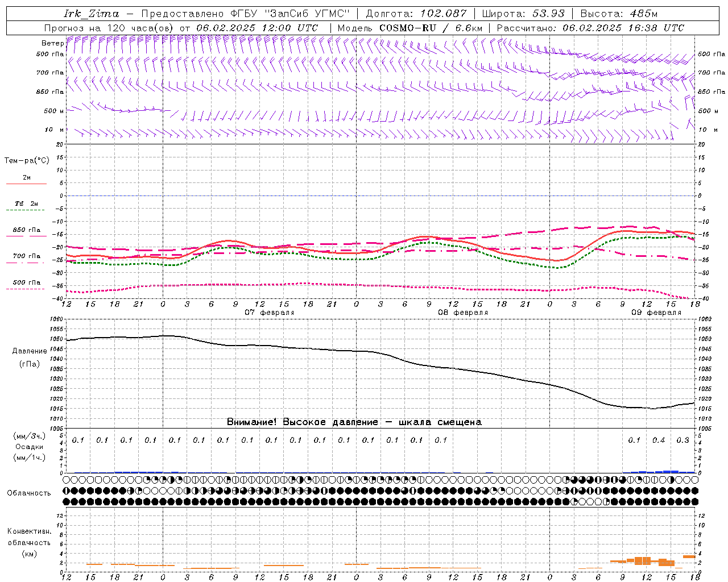
Task: Click the station name Irk_Zima in the title
Action: (x=92, y=14)
